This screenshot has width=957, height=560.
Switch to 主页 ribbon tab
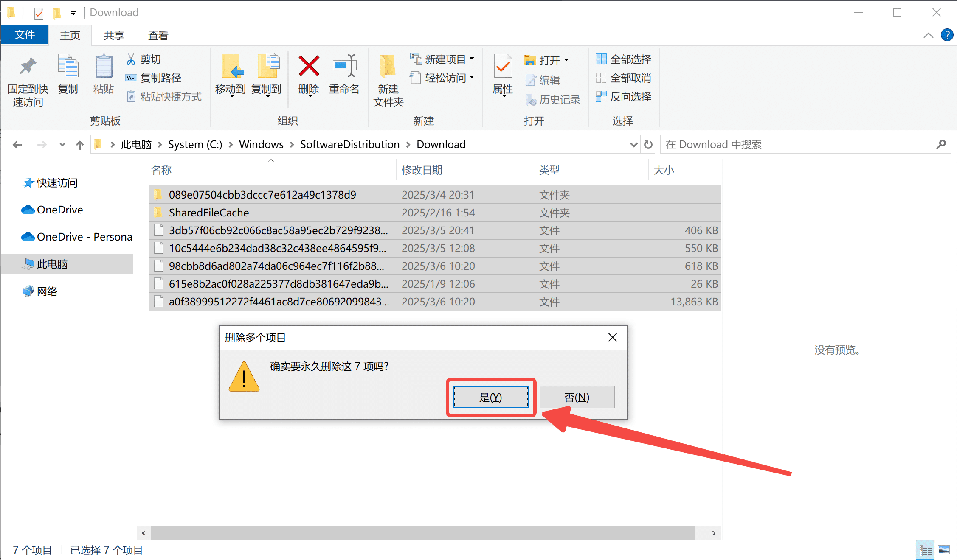click(x=70, y=35)
